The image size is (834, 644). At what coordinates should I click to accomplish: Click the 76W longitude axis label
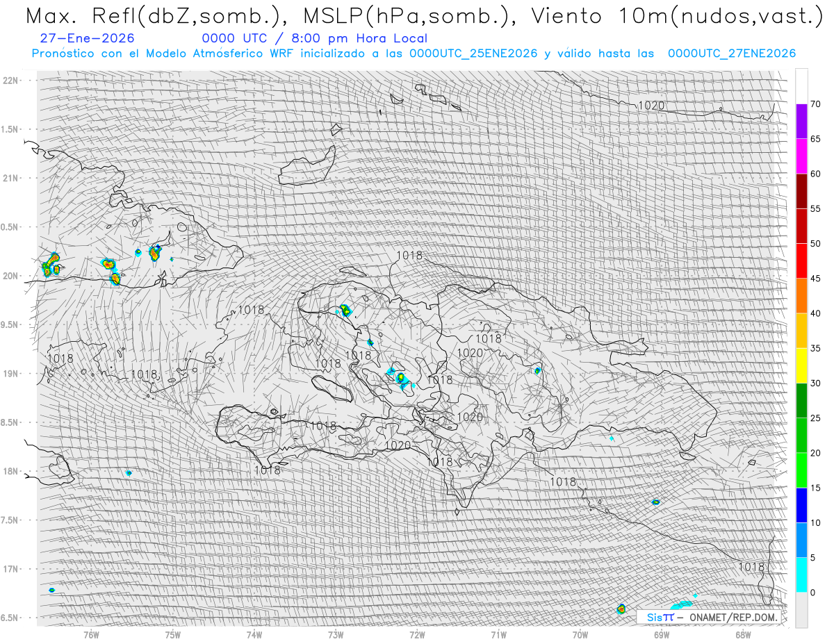(92, 634)
